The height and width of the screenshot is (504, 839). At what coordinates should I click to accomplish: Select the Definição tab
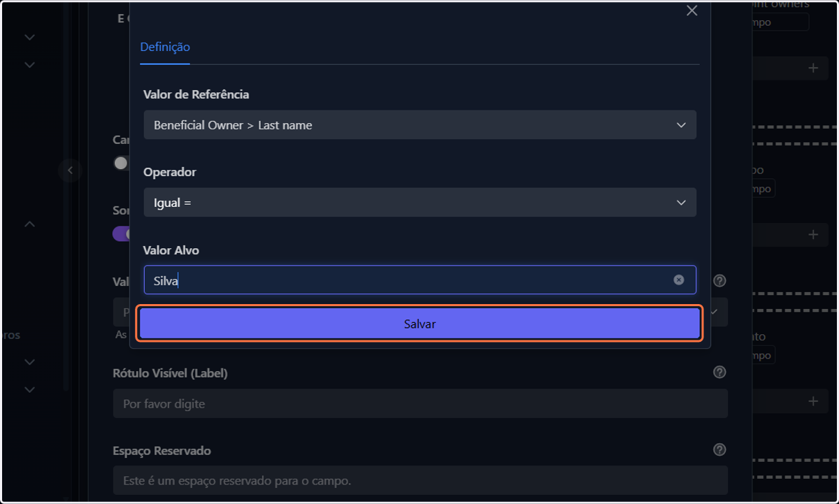(165, 47)
